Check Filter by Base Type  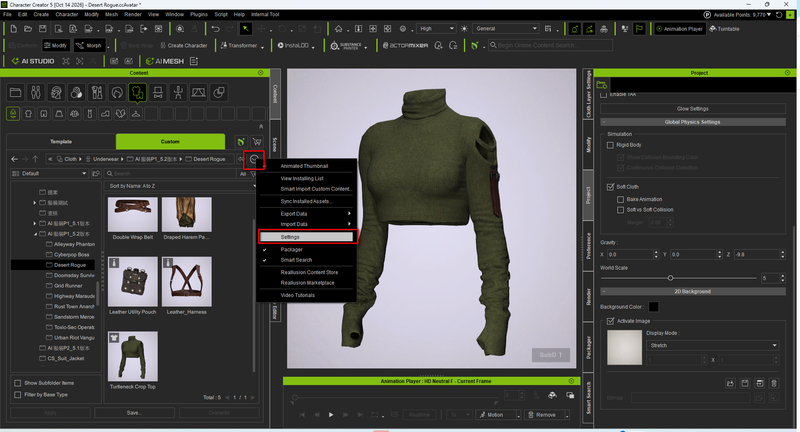pos(18,395)
